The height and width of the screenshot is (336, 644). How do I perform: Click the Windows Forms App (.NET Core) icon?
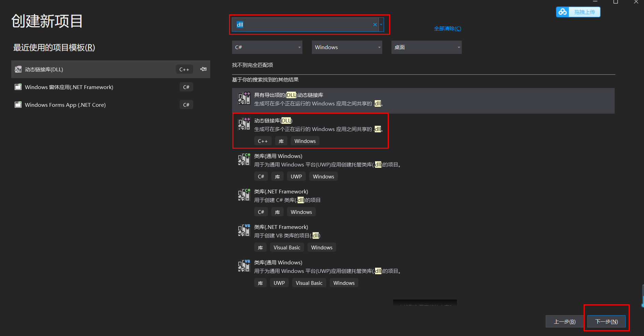coord(18,104)
